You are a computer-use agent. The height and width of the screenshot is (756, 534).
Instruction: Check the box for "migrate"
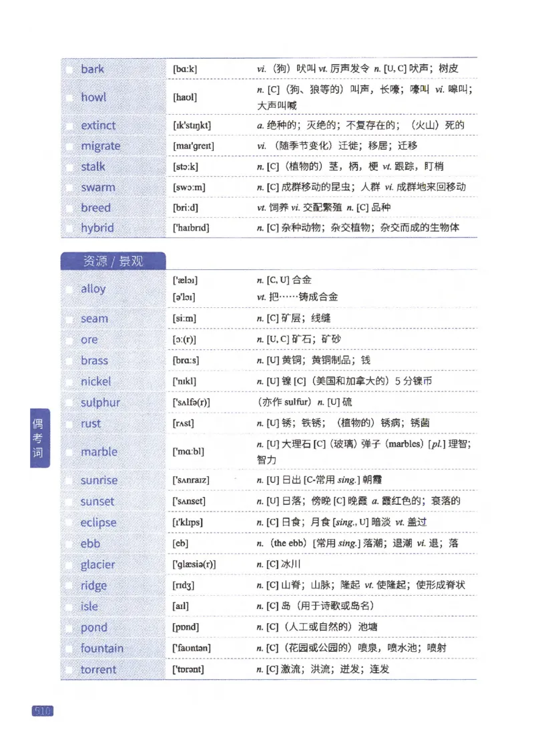(x=70, y=146)
